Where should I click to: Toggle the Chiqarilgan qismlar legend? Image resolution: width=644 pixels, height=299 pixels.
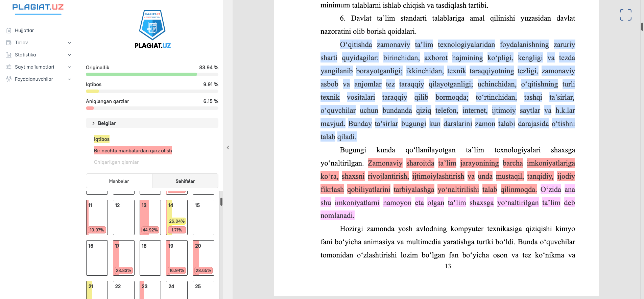pos(116,162)
